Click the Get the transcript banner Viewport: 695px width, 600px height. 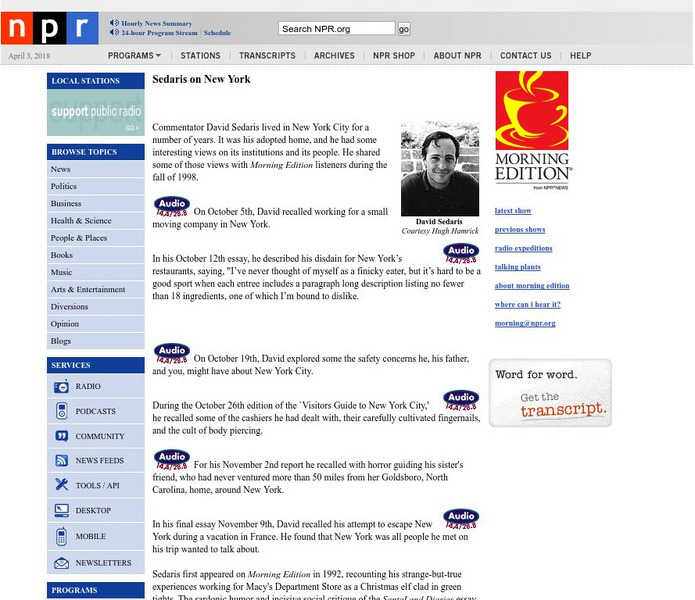click(x=551, y=393)
